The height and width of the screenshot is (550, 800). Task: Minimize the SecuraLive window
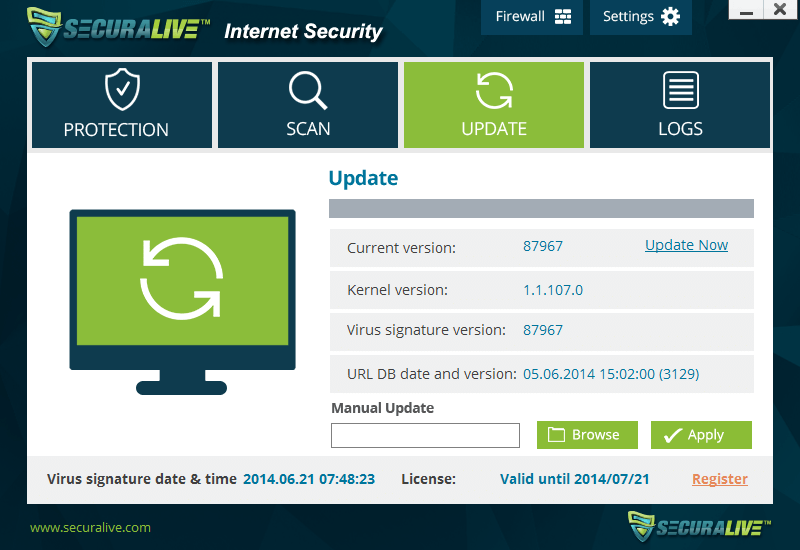click(746, 10)
